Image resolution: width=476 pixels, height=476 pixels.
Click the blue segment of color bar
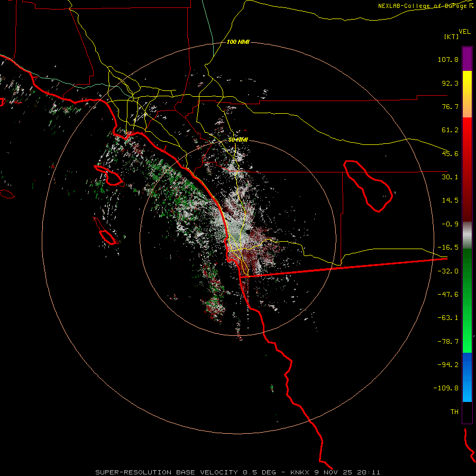pos(467,377)
